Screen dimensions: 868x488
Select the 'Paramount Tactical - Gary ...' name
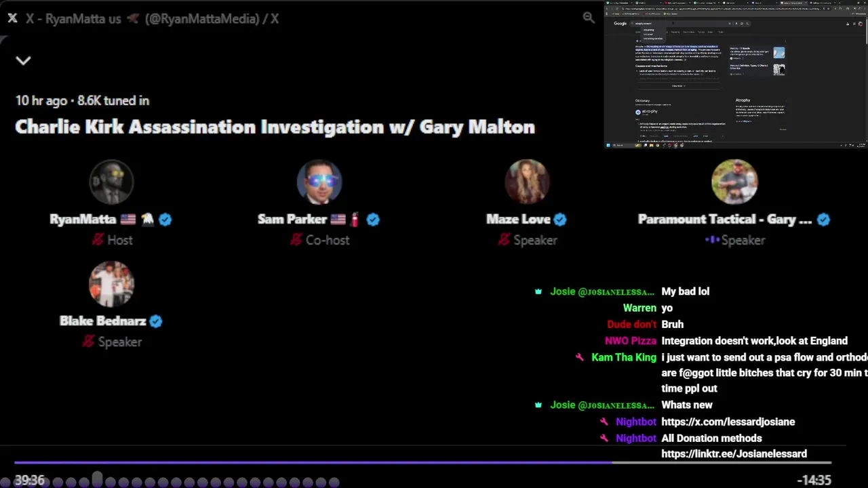pos(725,220)
